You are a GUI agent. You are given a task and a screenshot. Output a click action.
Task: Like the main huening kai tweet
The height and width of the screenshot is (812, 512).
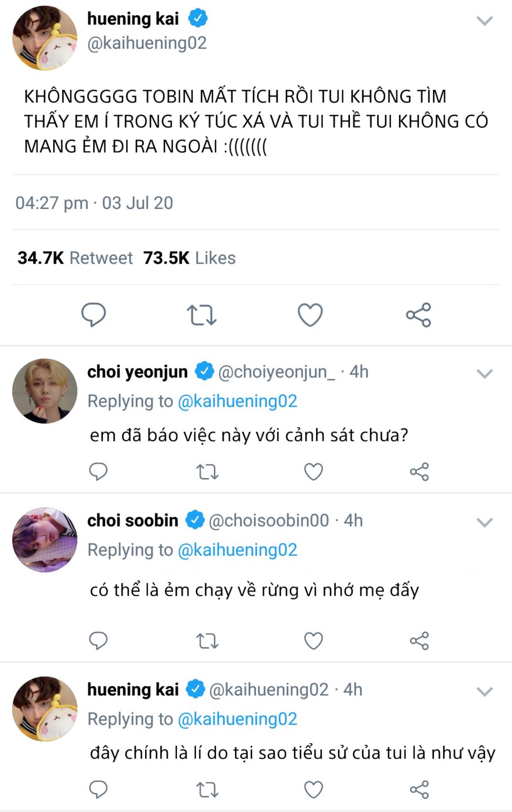click(x=310, y=315)
